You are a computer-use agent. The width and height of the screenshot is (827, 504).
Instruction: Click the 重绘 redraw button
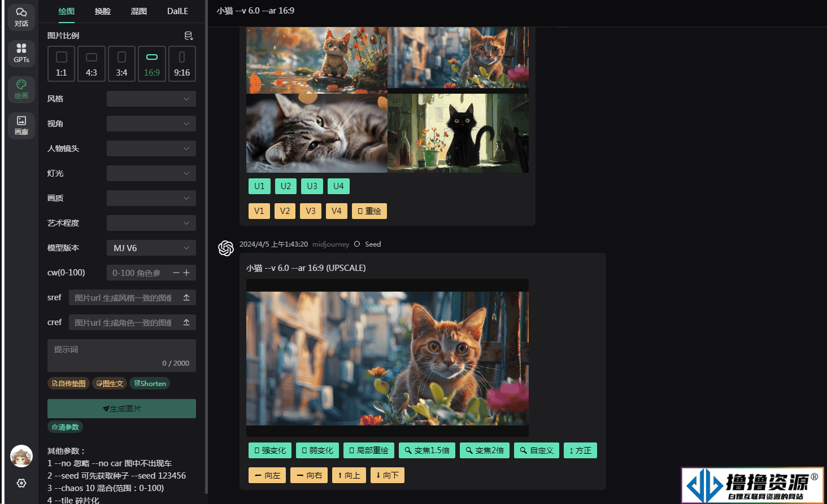tap(369, 211)
